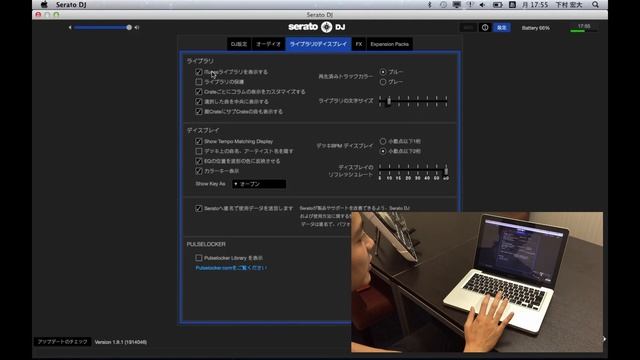Open the Show Key As dropdown
Screen dimensions: 640x360
click(259, 184)
